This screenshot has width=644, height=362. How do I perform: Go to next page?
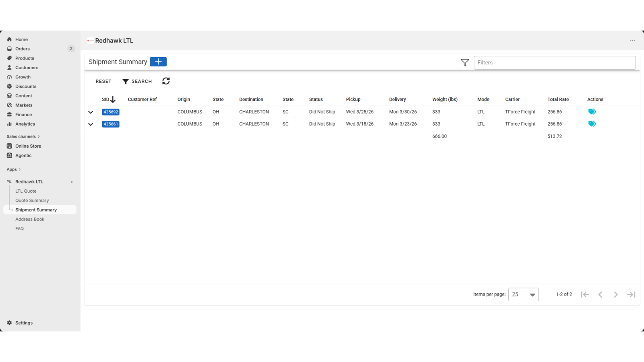click(616, 294)
